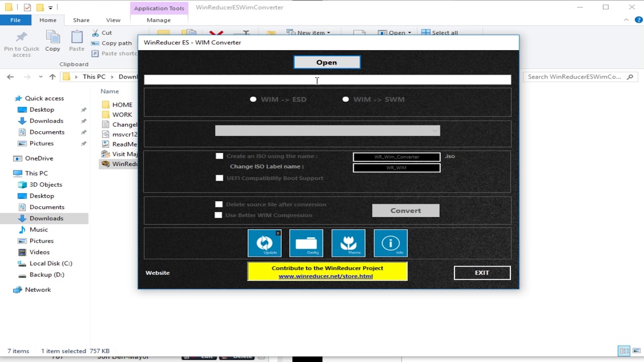Viewport: 644px width, 362px height.
Task: Open Downloads under Quick access
Action: [x=46, y=121]
